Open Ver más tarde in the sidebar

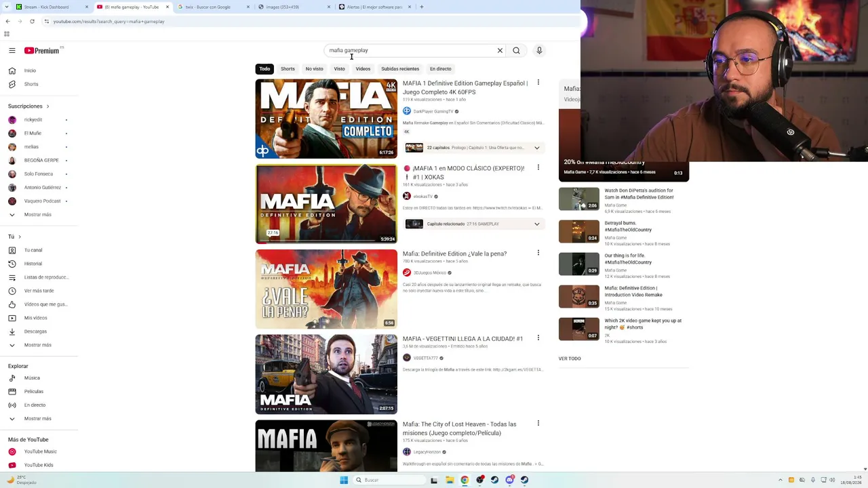[39, 291]
